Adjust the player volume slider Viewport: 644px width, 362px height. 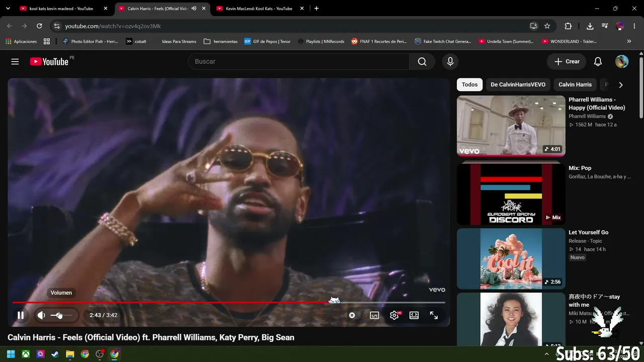pos(61,315)
